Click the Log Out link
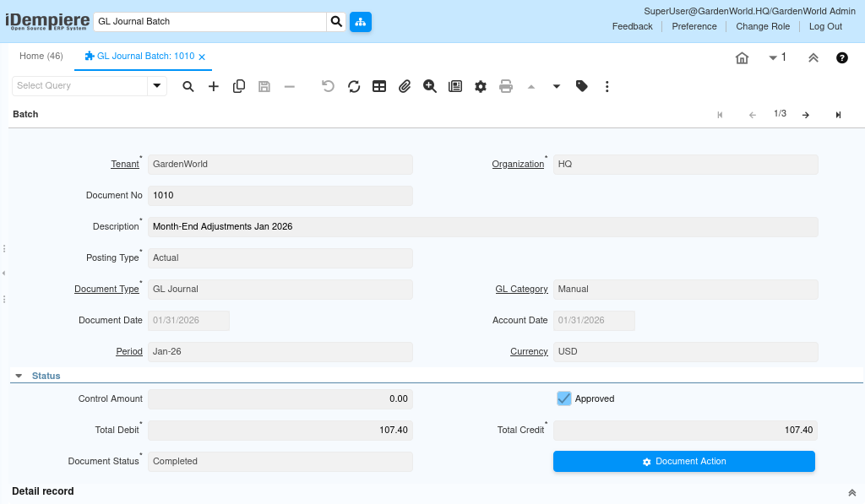Viewport: 865px width, 504px height. pyautogui.click(x=825, y=26)
